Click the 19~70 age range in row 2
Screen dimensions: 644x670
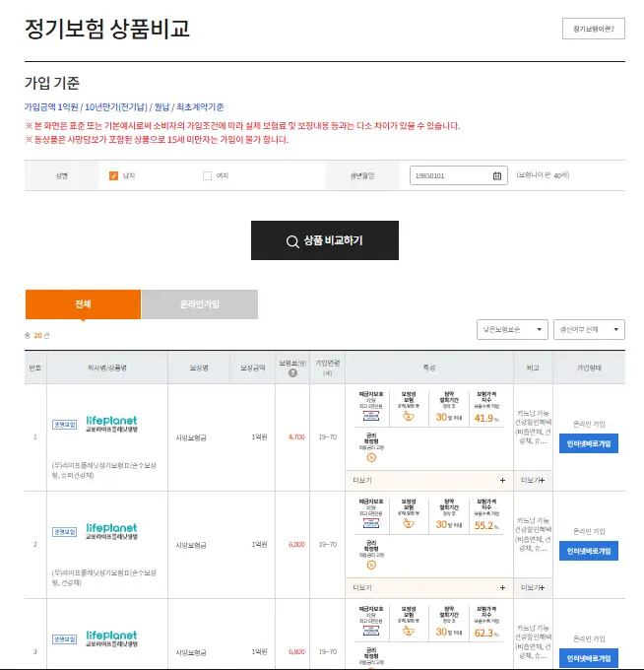point(328,544)
